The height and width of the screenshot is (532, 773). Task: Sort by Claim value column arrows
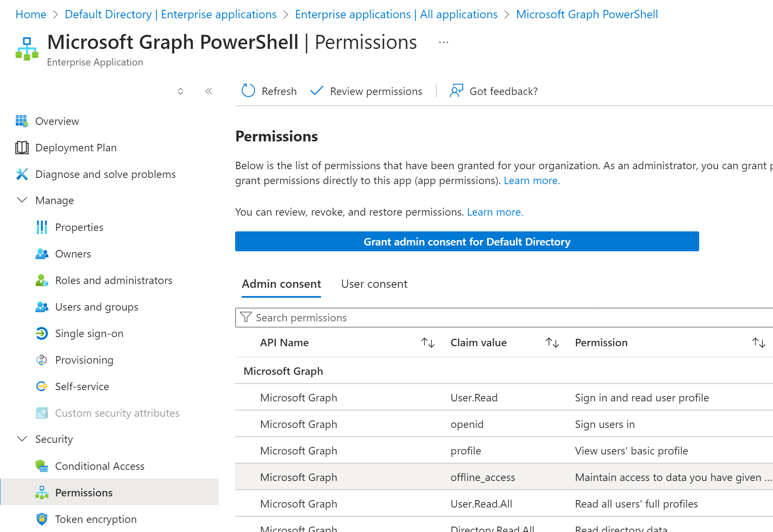pos(552,343)
